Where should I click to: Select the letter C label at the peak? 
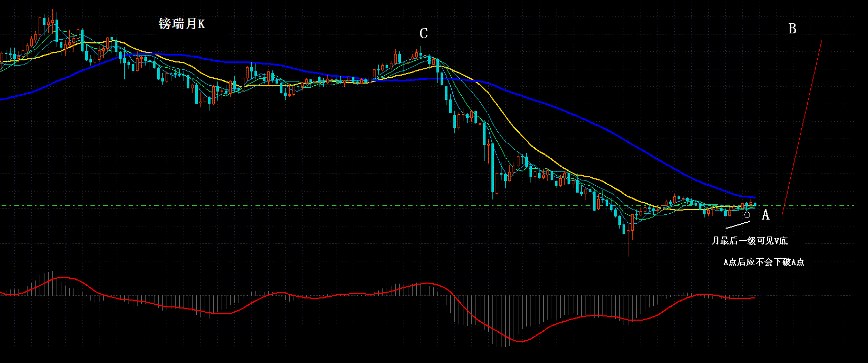[x=423, y=33]
